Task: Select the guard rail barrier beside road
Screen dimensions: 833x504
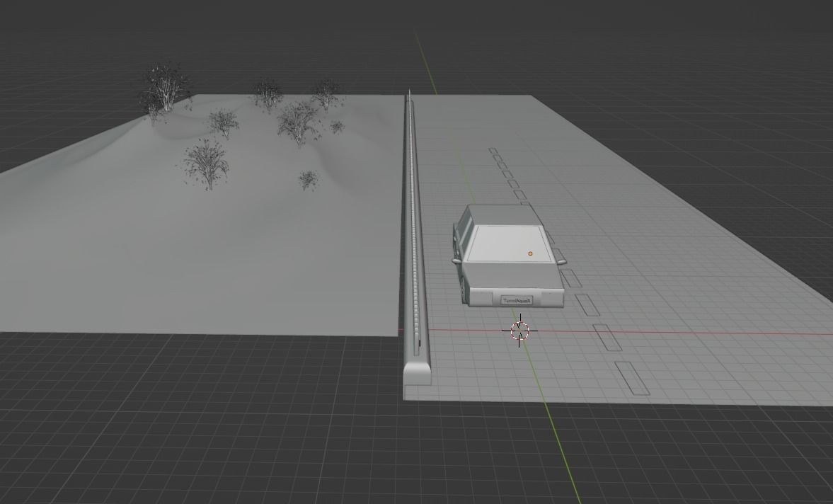Action: point(415,236)
